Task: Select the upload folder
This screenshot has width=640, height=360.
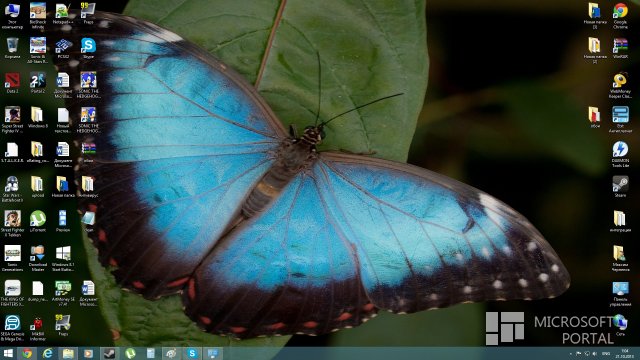Action: click(38, 187)
